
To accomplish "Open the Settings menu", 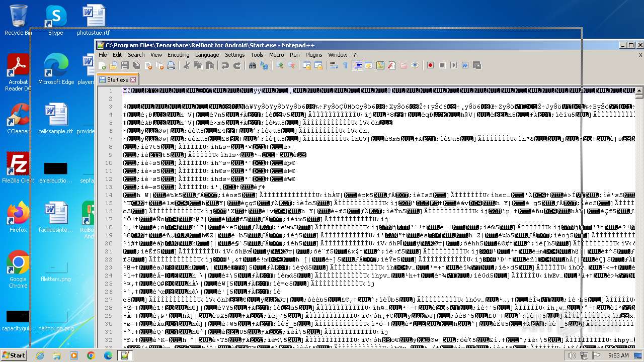I will pyautogui.click(x=234, y=55).
